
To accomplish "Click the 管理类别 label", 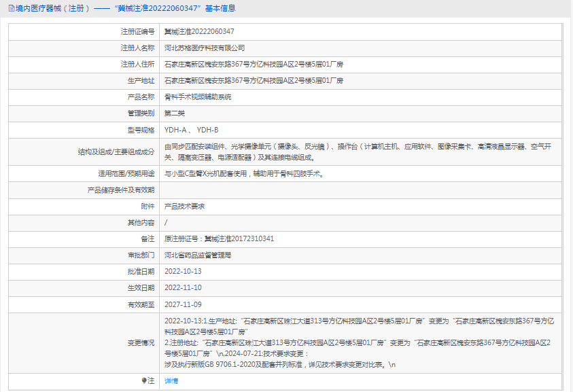I will pyautogui.click(x=141, y=113).
